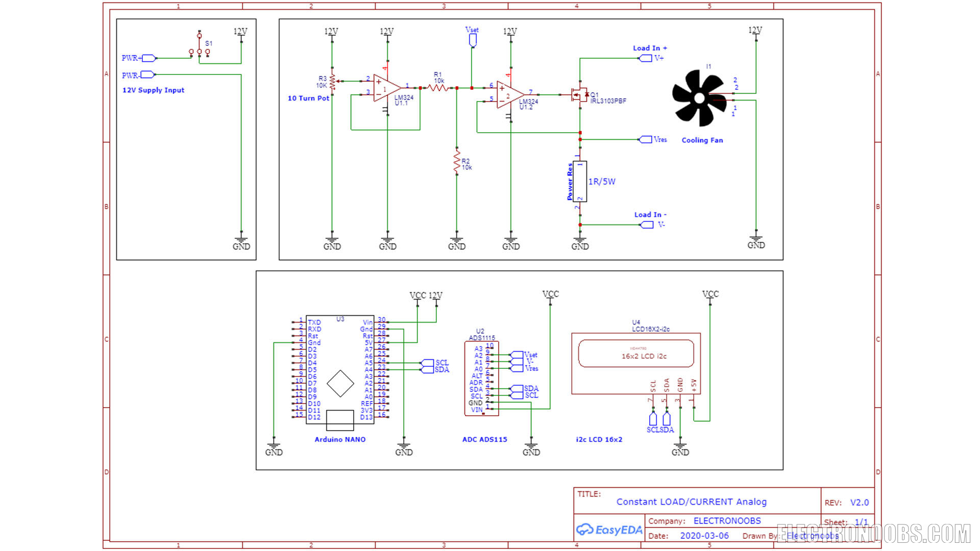Select the R3 10K potentiometer symbol

pyautogui.click(x=333, y=82)
